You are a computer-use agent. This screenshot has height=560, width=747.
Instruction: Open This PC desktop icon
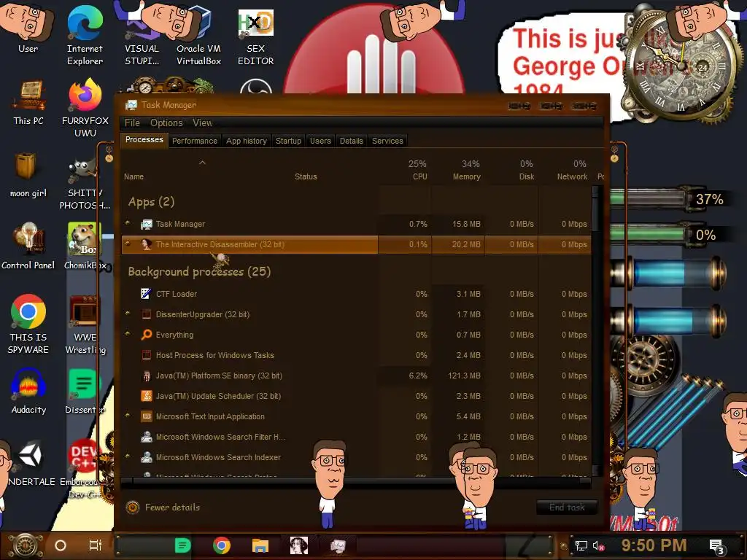click(28, 102)
